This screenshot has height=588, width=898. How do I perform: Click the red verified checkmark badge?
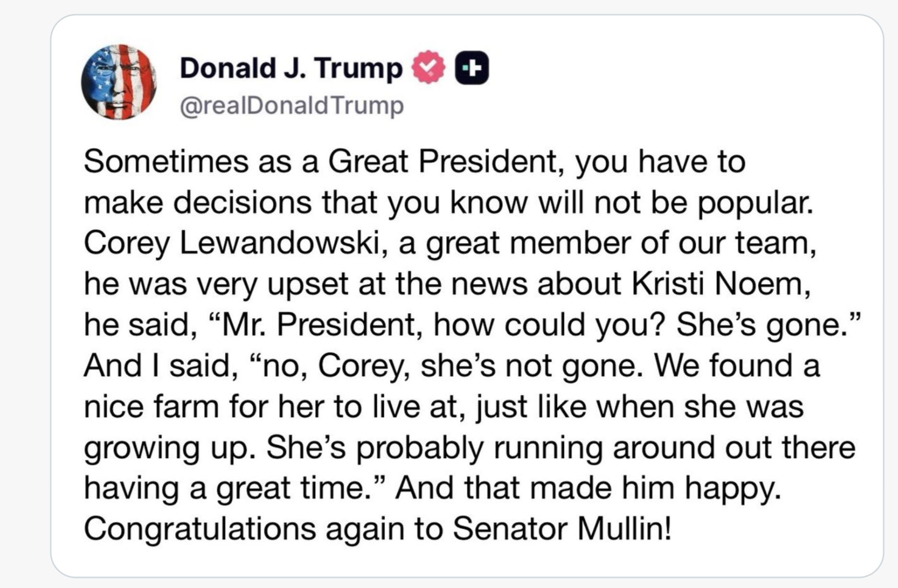point(428,68)
